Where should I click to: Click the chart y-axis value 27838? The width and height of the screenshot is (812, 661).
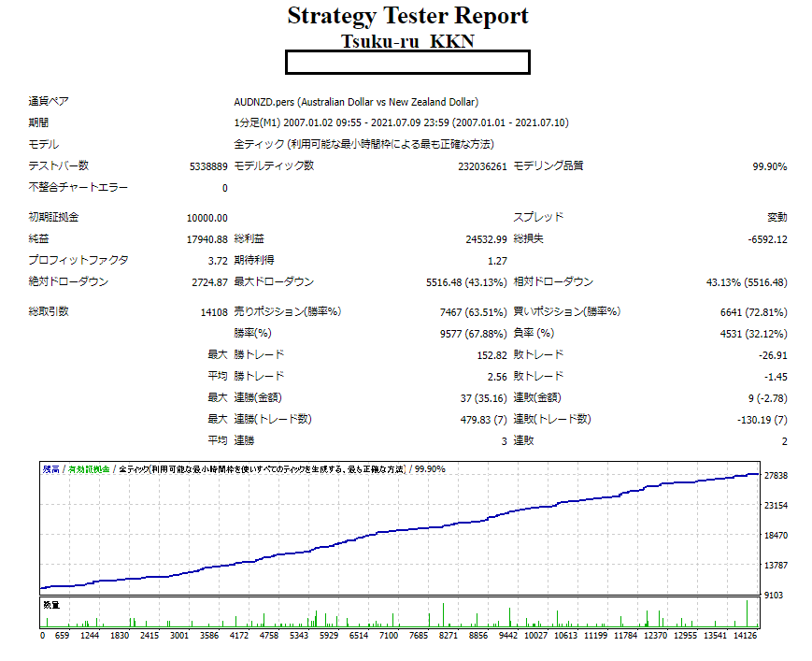tap(776, 476)
